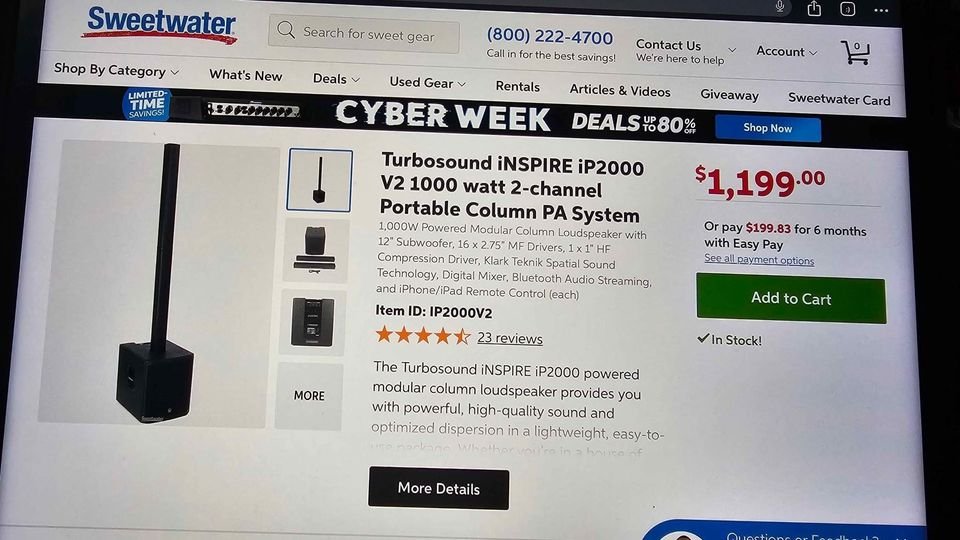Expand the Account dropdown

click(786, 51)
